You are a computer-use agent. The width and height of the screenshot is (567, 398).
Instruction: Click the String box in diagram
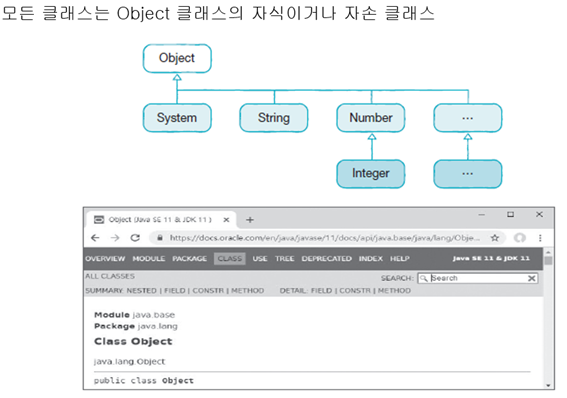tap(274, 118)
